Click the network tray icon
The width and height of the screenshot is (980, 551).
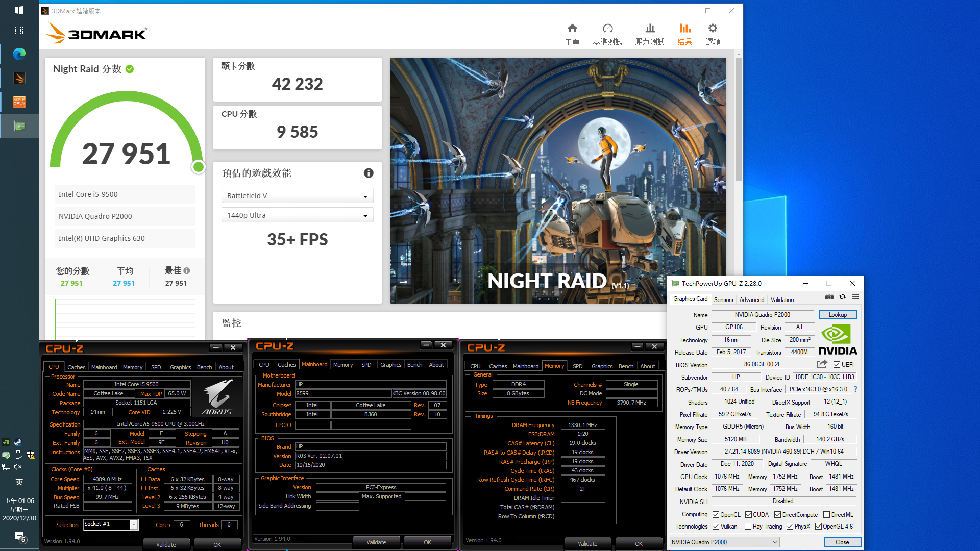coord(6,467)
